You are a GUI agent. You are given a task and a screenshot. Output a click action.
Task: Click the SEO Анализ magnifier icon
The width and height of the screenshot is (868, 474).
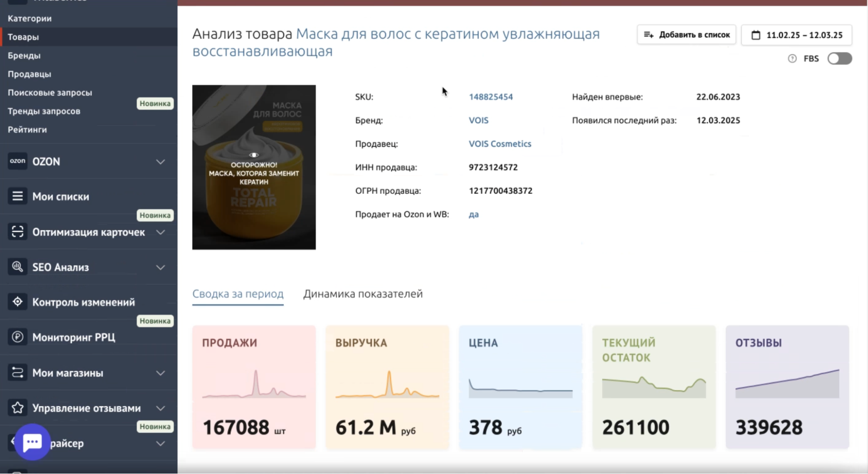(17, 266)
